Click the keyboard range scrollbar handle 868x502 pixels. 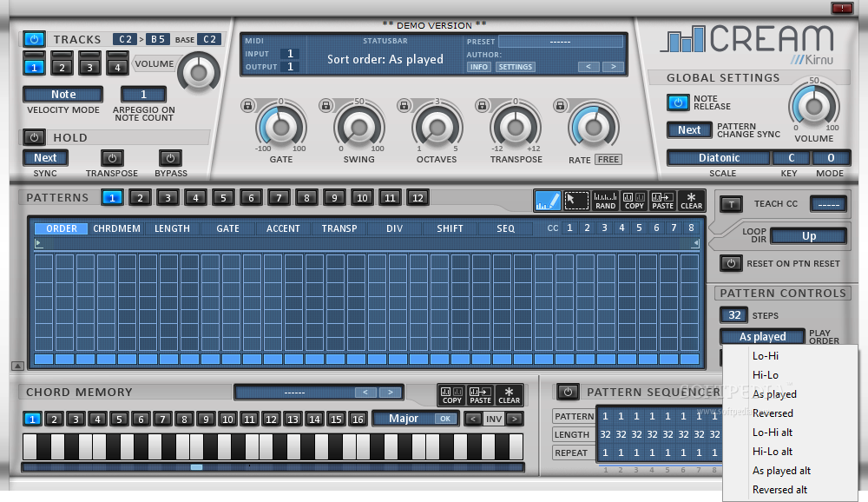[x=196, y=467]
